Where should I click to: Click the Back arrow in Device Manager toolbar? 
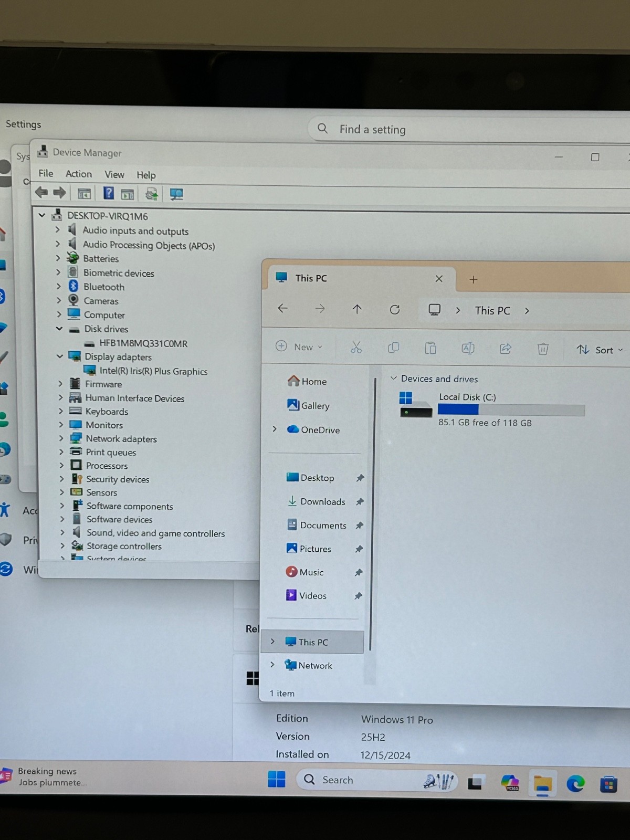click(x=41, y=193)
